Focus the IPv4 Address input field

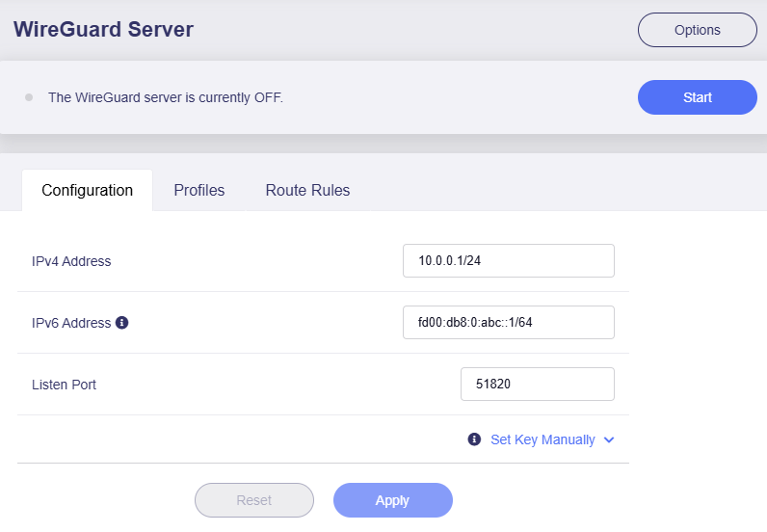[508, 261]
